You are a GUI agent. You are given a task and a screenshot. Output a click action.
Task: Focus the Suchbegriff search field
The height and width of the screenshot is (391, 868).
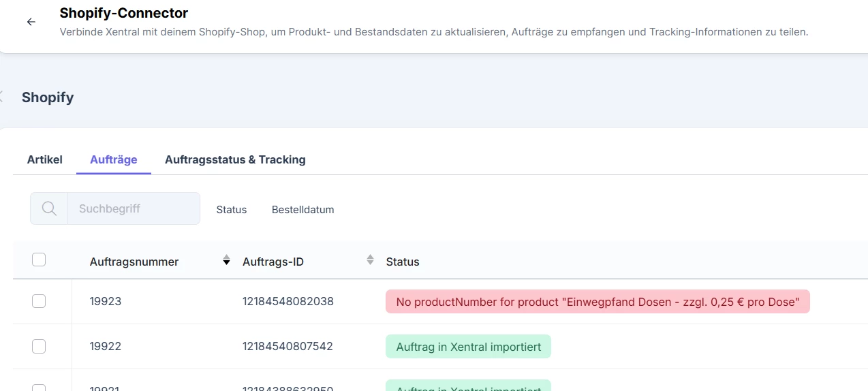(x=133, y=208)
